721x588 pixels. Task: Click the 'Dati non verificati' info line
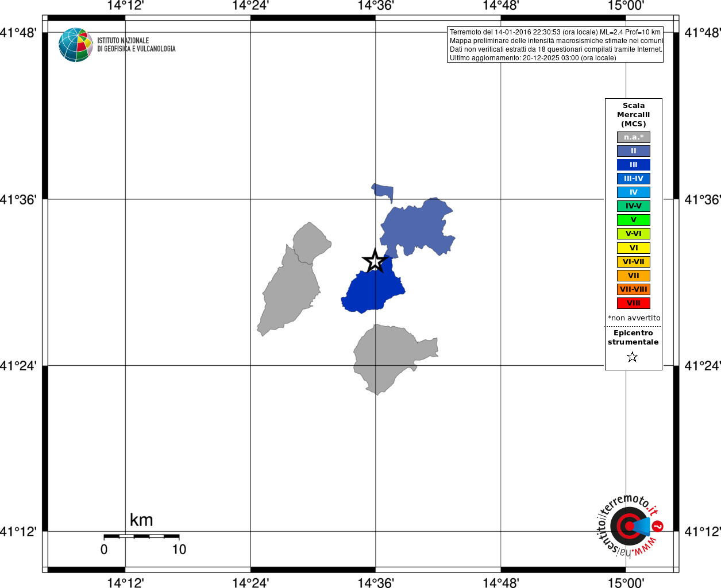(x=556, y=49)
